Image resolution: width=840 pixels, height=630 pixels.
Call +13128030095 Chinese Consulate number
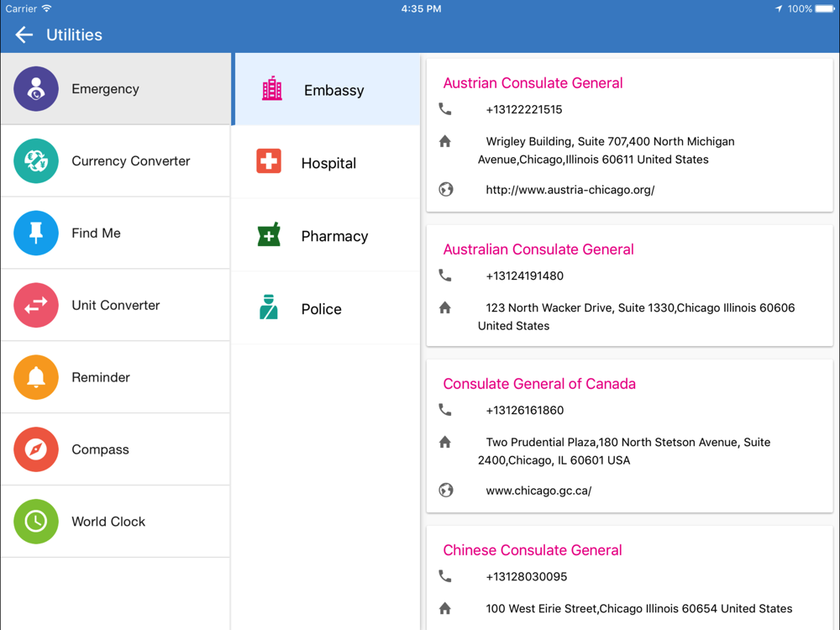[526, 577]
